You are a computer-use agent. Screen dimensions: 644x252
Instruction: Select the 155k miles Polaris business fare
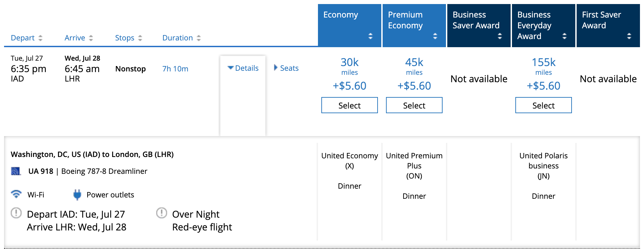(543, 105)
